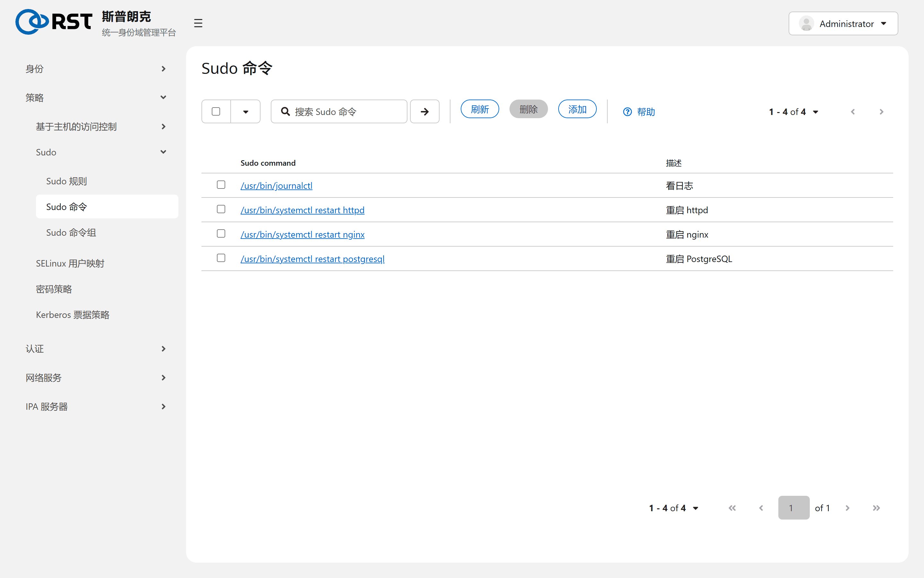Click the search arrow submit button
The height and width of the screenshot is (578, 924).
click(x=424, y=112)
